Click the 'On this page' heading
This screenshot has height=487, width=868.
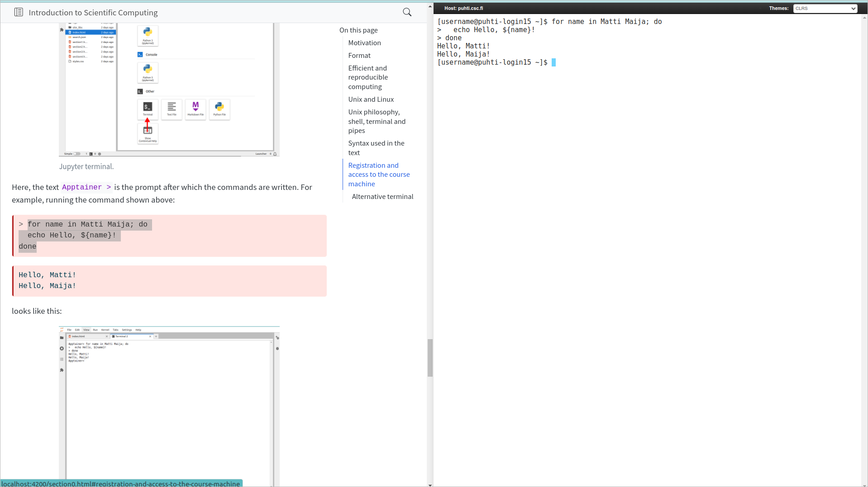(358, 30)
